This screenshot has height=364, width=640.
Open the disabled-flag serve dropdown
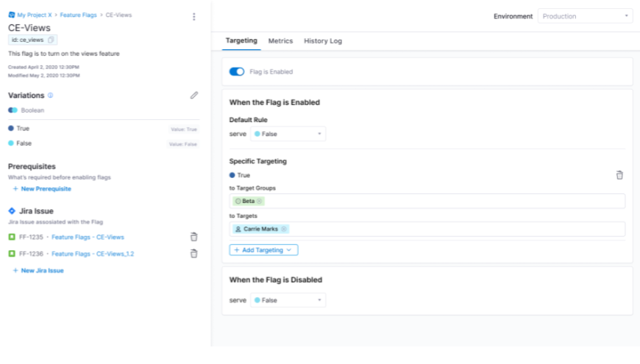tap(288, 300)
